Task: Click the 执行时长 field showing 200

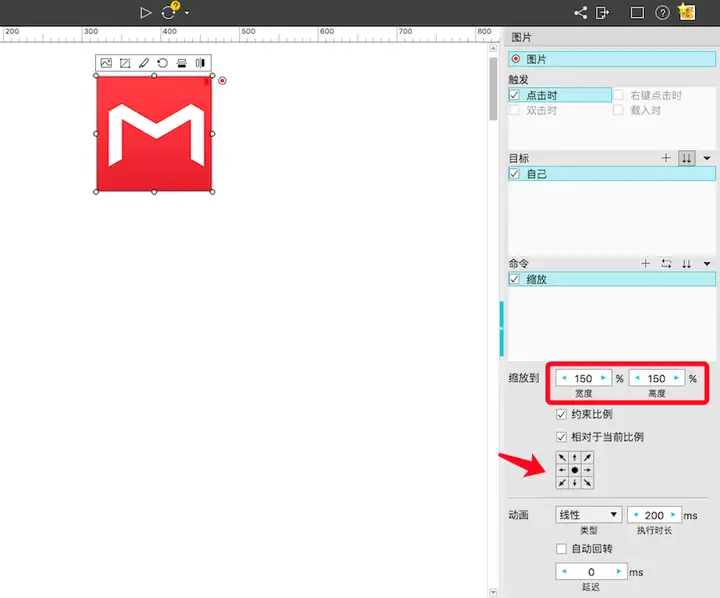Action: point(654,515)
